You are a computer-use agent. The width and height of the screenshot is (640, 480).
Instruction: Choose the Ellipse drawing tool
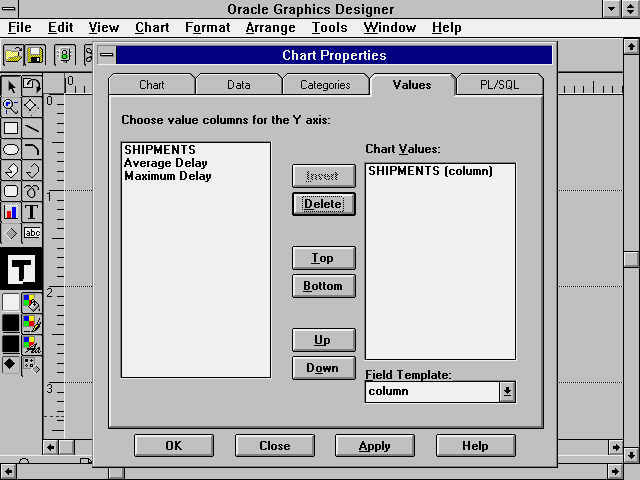click(11, 149)
